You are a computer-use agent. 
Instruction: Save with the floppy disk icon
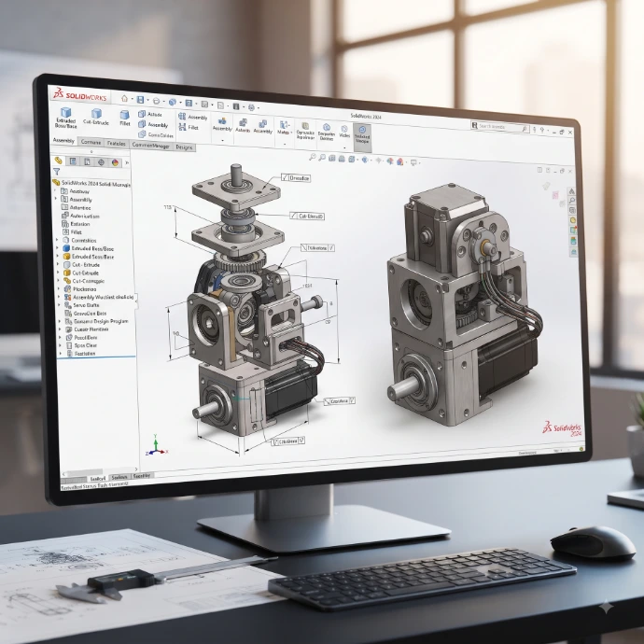pos(140,100)
